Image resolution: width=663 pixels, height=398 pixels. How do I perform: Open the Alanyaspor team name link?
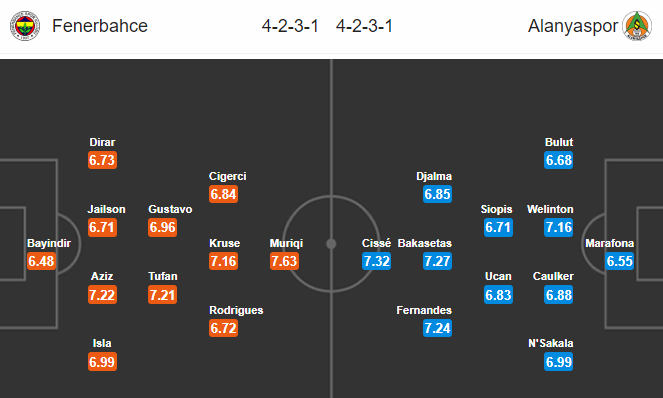tap(573, 26)
